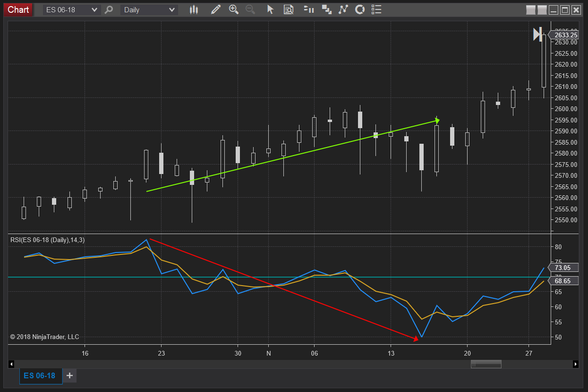Click the instrument search magnifier icon

pyautogui.click(x=109, y=9)
